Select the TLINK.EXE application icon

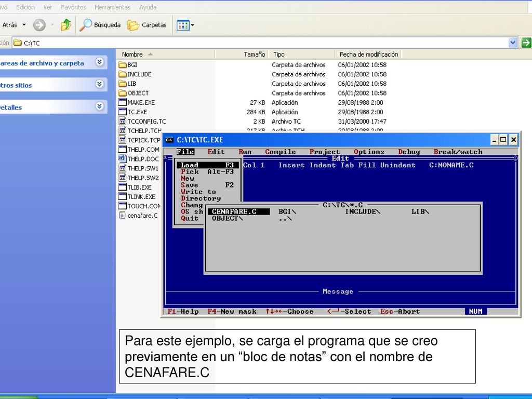pos(123,196)
